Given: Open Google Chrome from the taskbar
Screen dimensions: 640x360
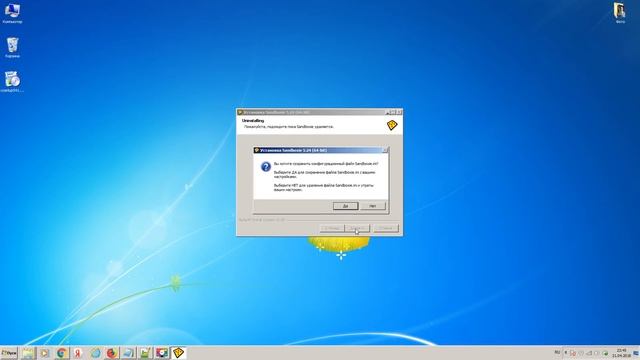Looking at the screenshot, I should (x=62, y=353).
